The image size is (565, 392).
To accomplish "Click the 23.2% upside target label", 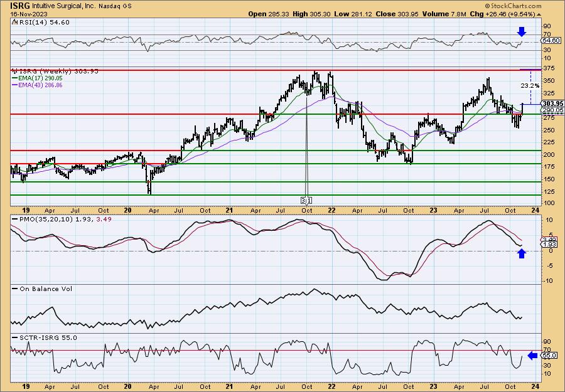I will coord(530,86).
